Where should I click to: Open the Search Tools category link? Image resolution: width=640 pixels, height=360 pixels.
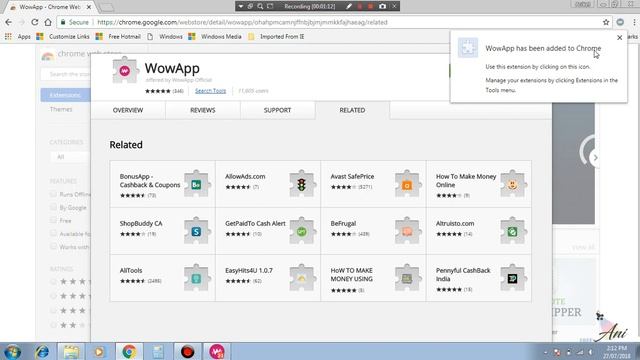[x=210, y=91]
